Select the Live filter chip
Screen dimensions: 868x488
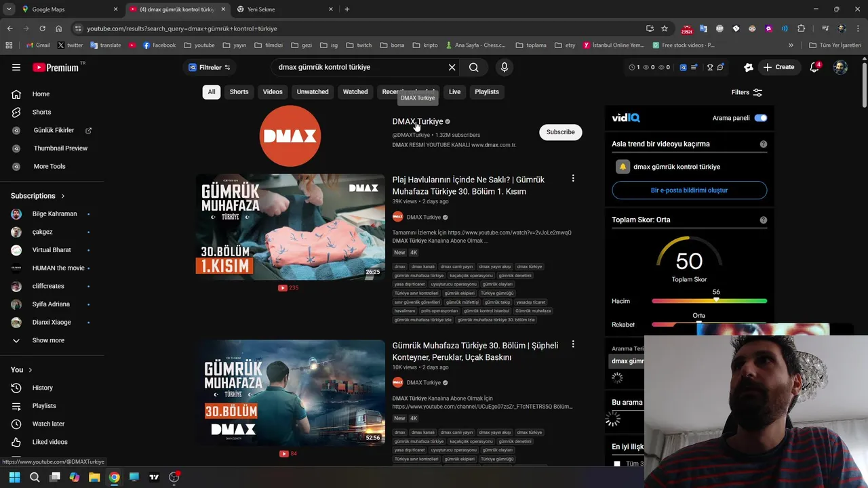[454, 92]
